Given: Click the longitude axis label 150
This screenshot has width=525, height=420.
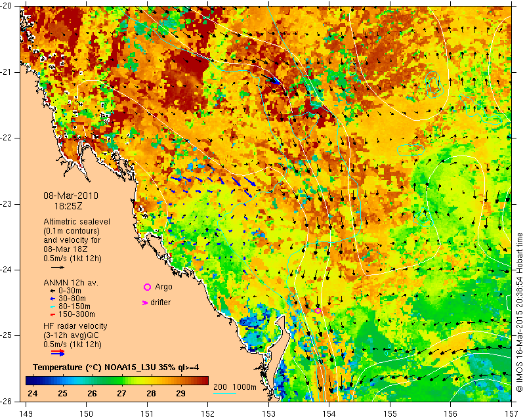Looking at the screenshot, I should 87,414.
